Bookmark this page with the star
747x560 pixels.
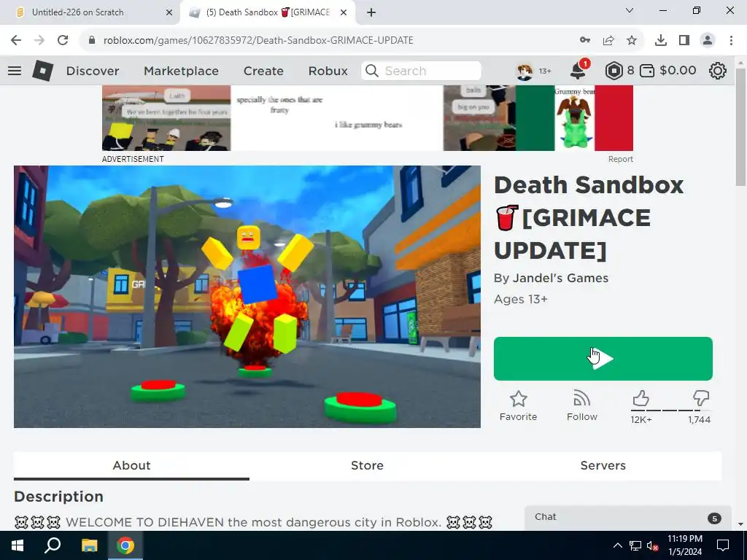631,41
